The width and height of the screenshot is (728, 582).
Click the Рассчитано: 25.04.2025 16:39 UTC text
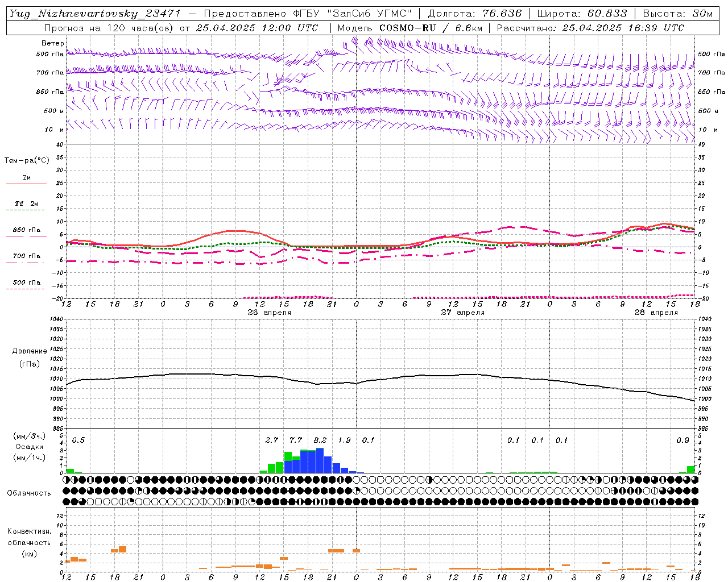click(x=590, y=28)
